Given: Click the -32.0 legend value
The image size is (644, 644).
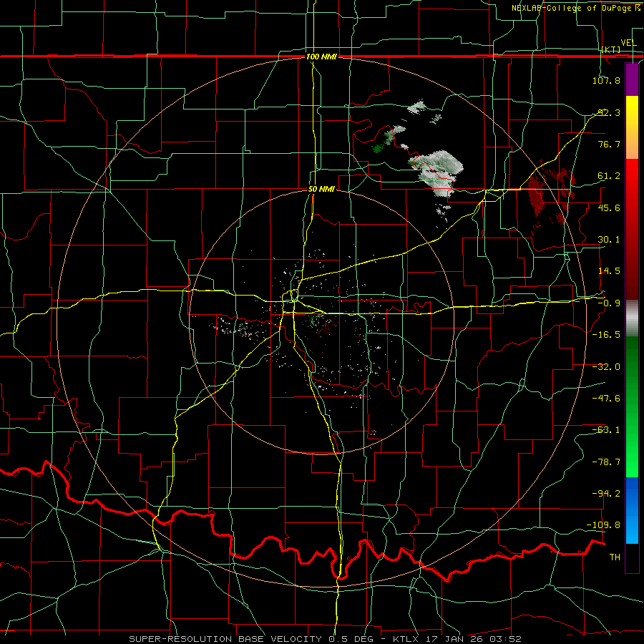Looking at the screenshot, I should click(606, 367).
